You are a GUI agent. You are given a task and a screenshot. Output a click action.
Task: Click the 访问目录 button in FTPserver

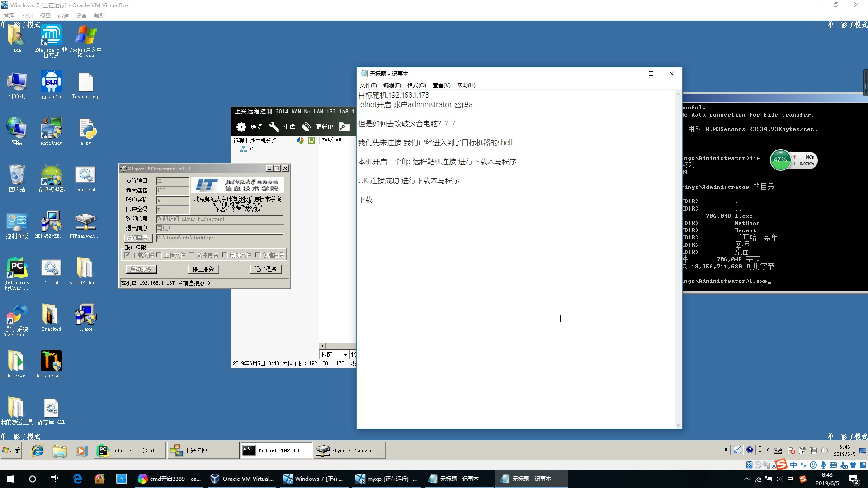137,238
